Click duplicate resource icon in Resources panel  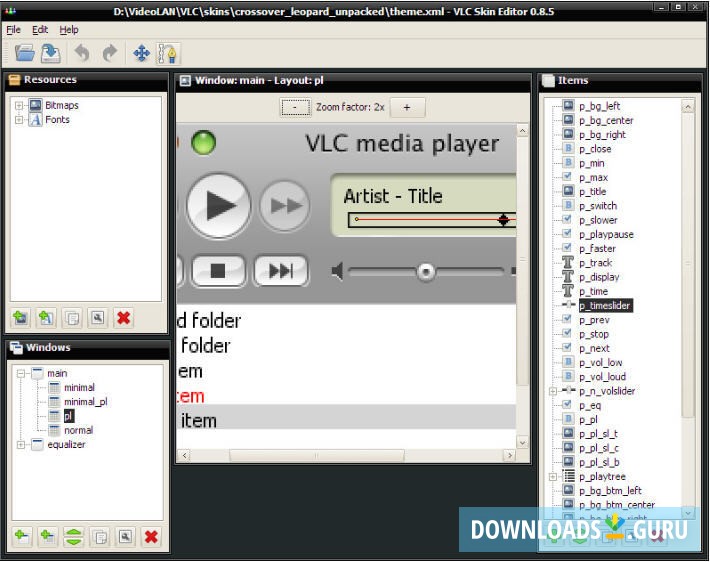pyautogui.click(x=72, y=317)
